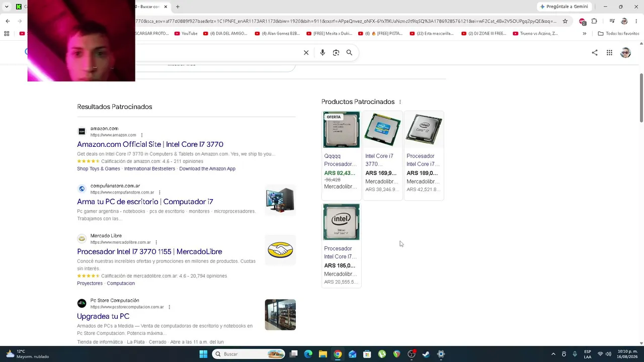Follow the Computacion sitelink
This screenshot has height=362, width=644.
tap(121, 284)
